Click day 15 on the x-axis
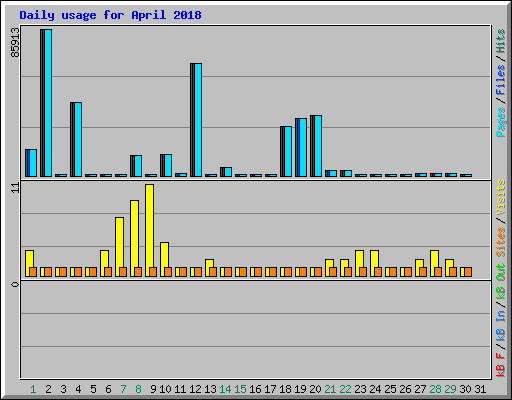 pos(240,389)
